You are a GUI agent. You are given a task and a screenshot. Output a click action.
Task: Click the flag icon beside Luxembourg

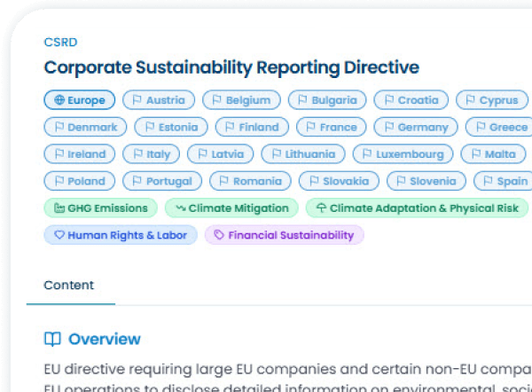(x=367, y=153)
